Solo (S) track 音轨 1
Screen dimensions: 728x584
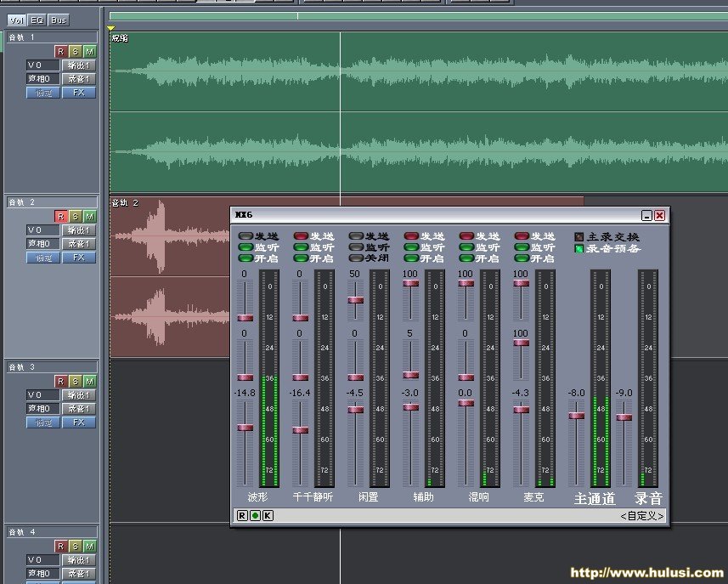[x=76, y=52]
